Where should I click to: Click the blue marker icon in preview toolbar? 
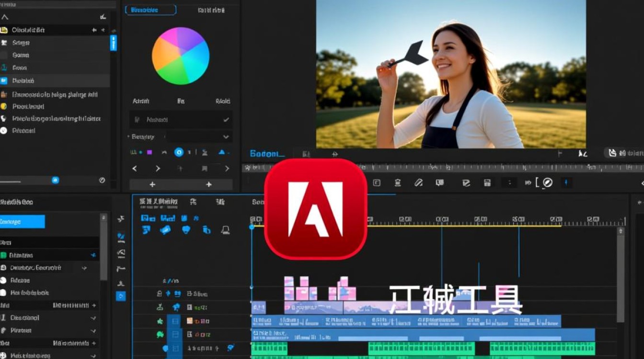(566, 182)
